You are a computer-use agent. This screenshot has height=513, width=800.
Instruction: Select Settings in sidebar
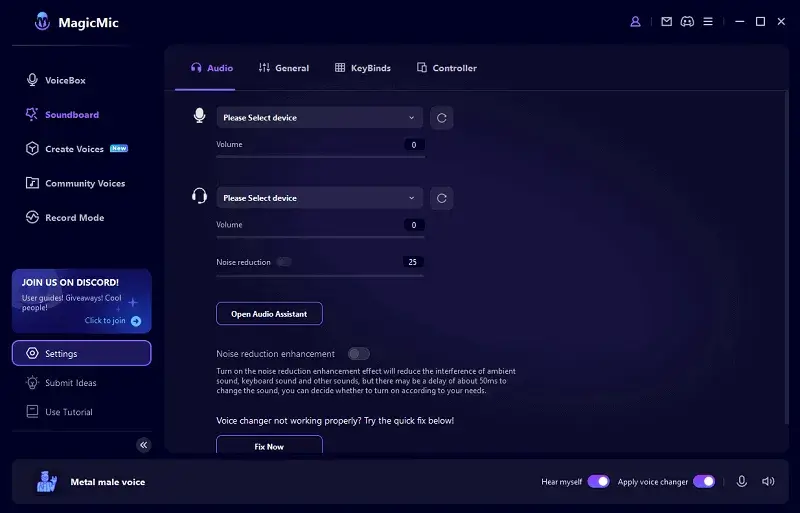pyautogui.click(x=82, y=353)
